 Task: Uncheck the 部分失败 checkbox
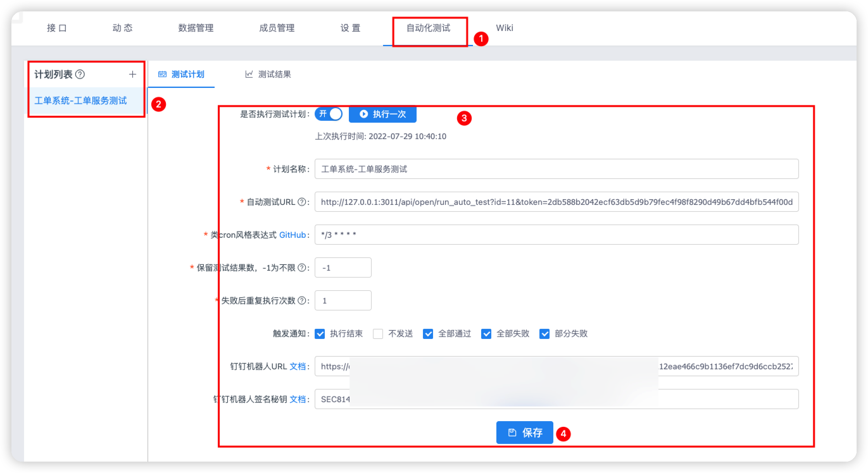click(544, 334)
